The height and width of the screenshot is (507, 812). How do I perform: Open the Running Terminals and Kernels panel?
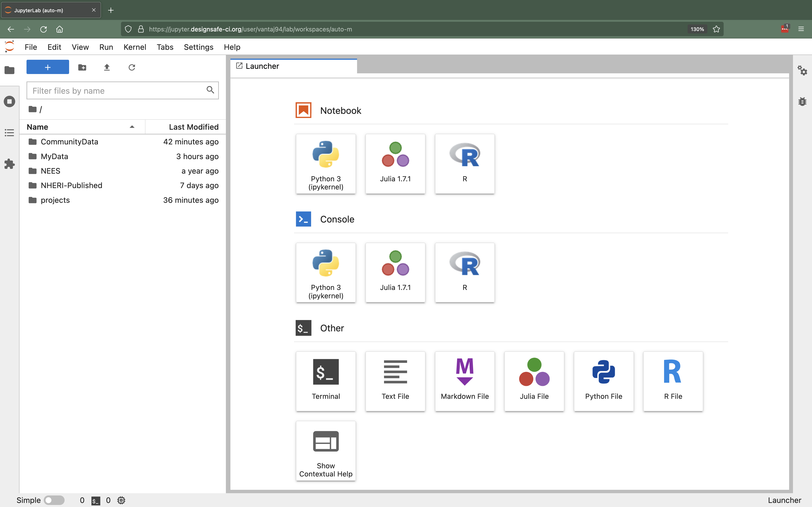9,101
